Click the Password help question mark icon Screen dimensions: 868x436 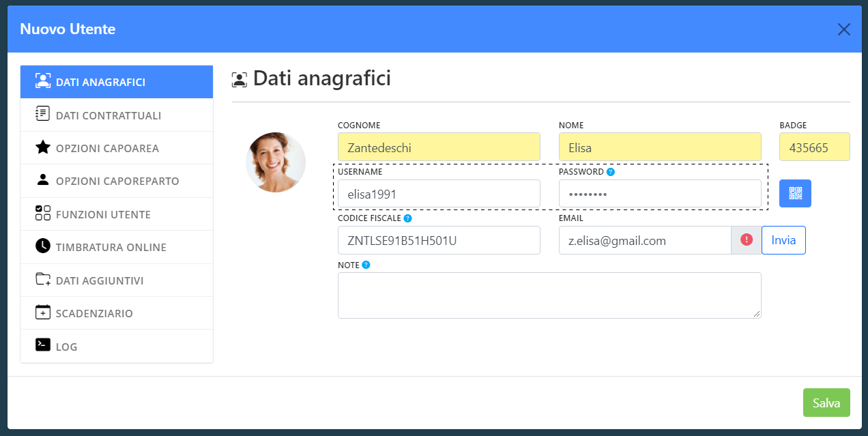[611, 172]
